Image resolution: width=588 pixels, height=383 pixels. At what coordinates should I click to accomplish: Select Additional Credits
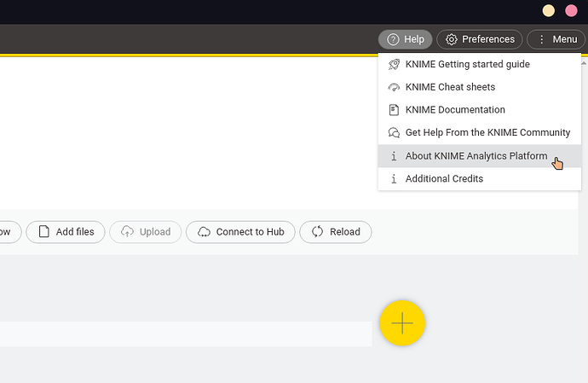480,179
